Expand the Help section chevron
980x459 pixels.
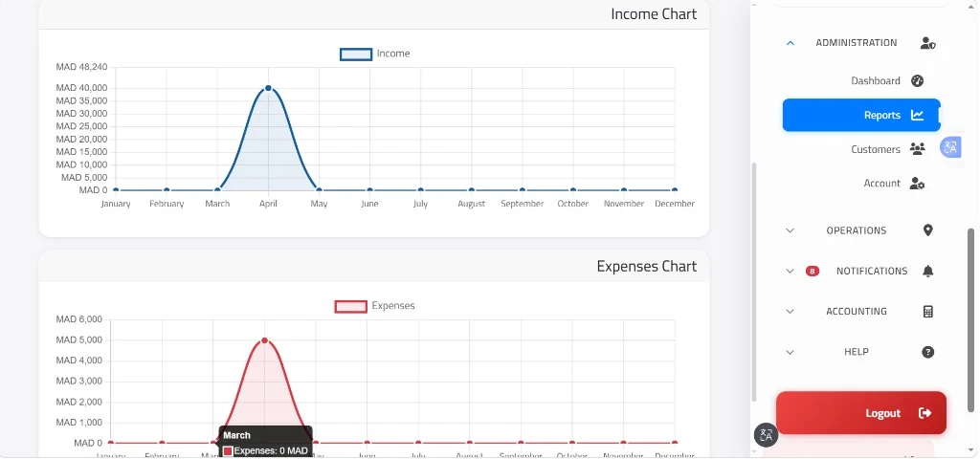(x=790, y=352)
